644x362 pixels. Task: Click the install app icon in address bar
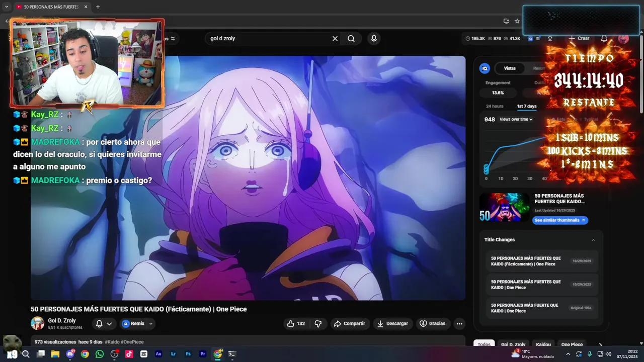506,21
